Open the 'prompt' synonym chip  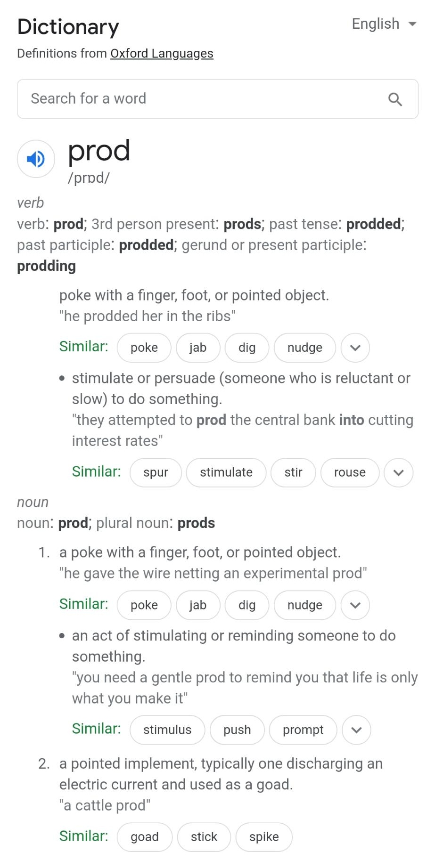tap(303, 730)
